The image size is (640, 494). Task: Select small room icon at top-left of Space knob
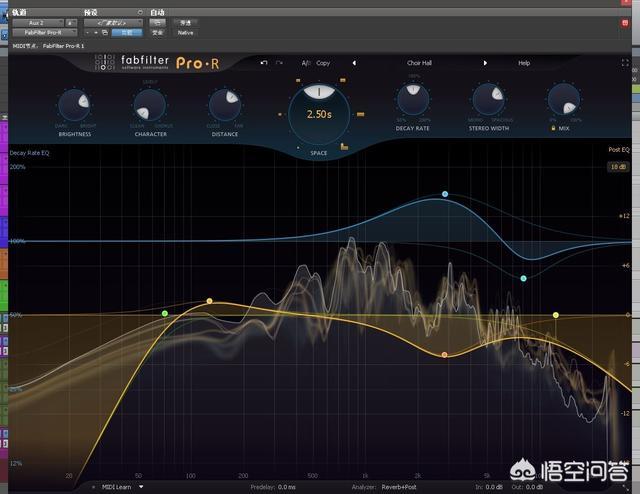(x=298, y=80)
